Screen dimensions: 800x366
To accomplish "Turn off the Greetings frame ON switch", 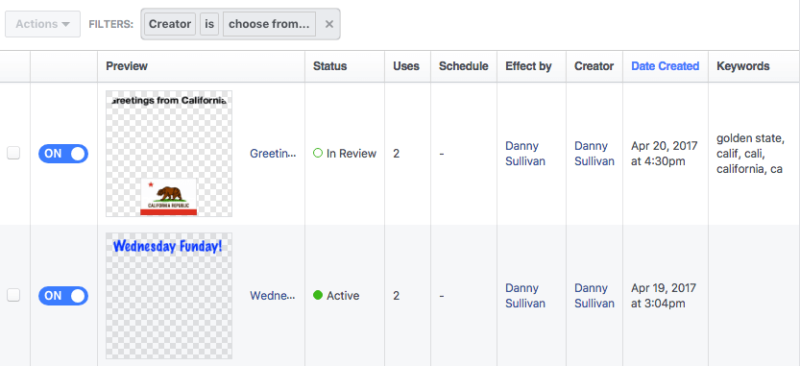I will pyautogui.click(x=63, y=154).
